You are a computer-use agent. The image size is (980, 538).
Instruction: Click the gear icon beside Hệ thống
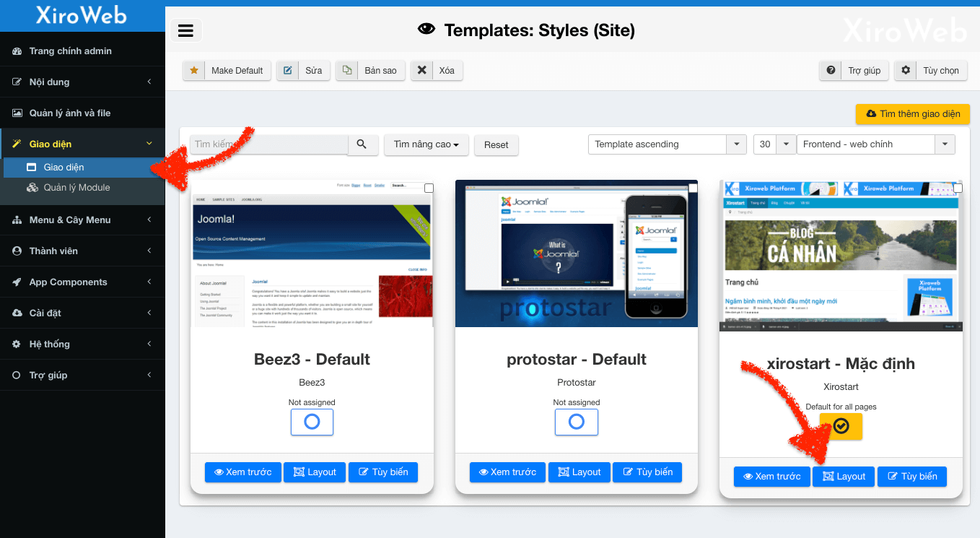click(x=17, y=344)
